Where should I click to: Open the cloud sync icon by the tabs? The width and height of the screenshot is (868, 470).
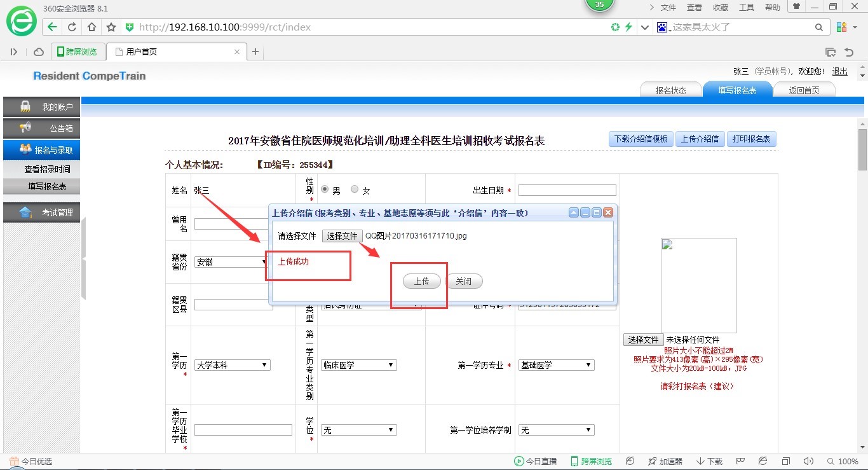point(39,52)
